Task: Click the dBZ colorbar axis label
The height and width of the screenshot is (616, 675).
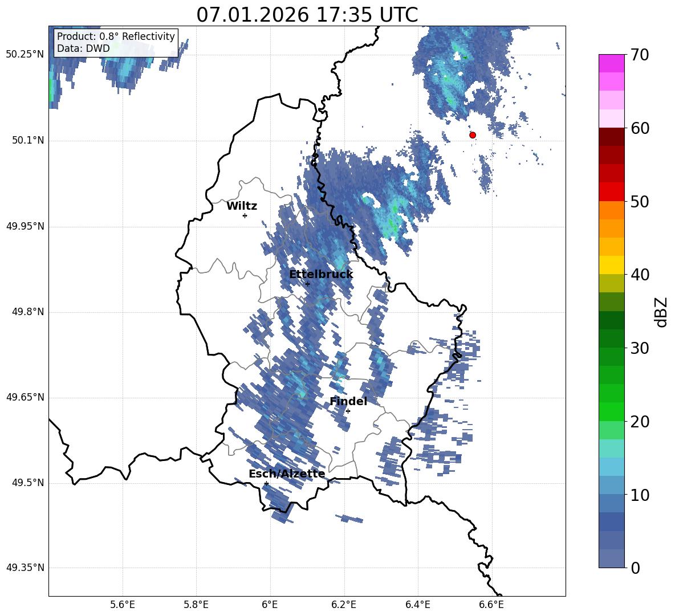Action: point(660,312)
